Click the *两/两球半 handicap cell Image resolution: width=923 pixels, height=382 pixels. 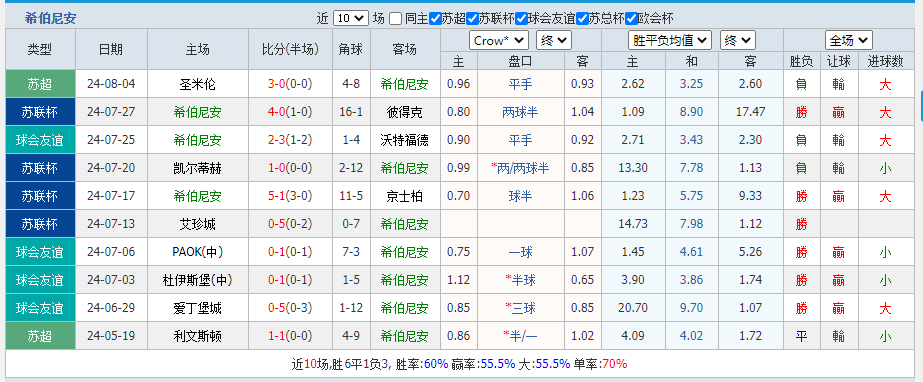click(520, 168)
